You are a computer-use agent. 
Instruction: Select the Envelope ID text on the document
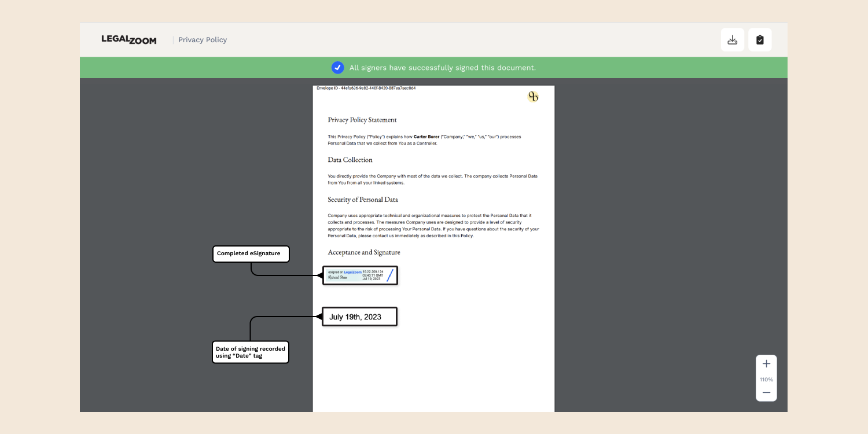tap(366, 88)
